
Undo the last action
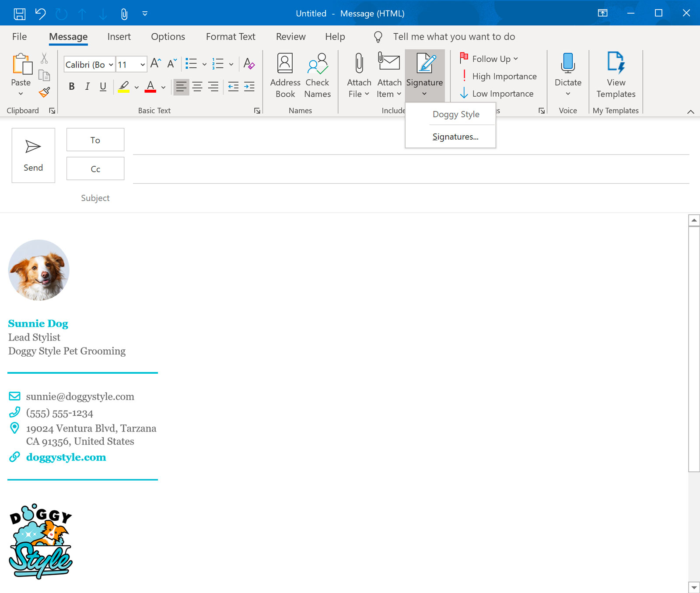pyautogui.click(x=40, y=14)
